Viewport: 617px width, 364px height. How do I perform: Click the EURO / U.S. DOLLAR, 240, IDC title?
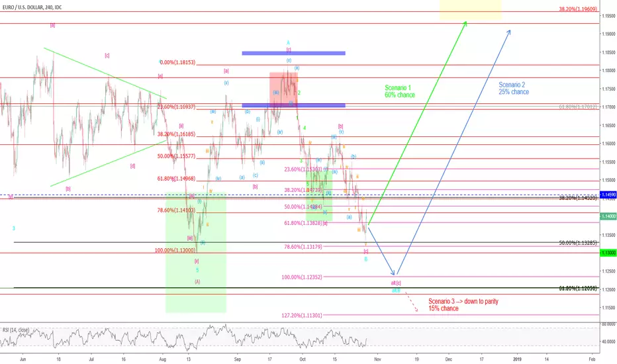32,7
